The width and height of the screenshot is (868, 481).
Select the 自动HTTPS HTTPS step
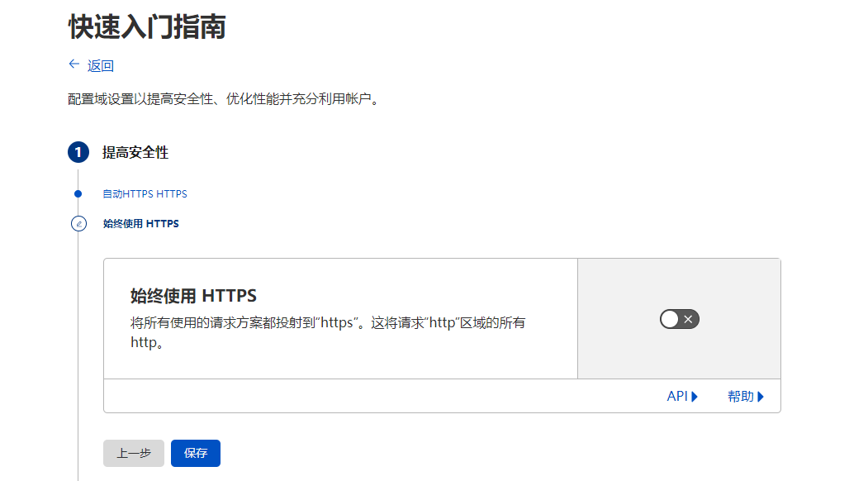(x=144, y=193)
